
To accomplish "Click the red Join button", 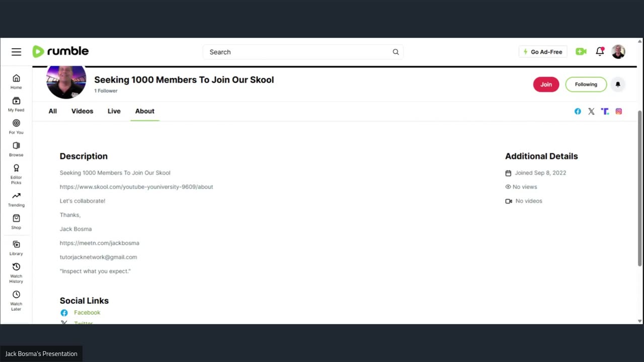I will (x=546, y=84).
